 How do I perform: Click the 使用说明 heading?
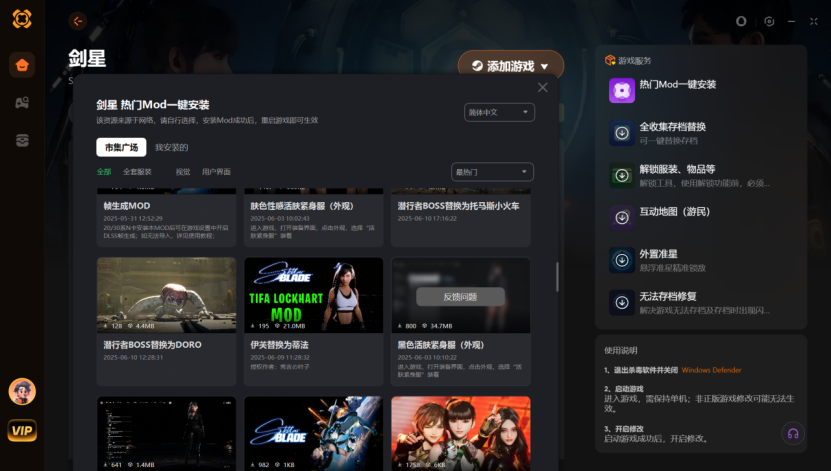(x=621, y=350)
